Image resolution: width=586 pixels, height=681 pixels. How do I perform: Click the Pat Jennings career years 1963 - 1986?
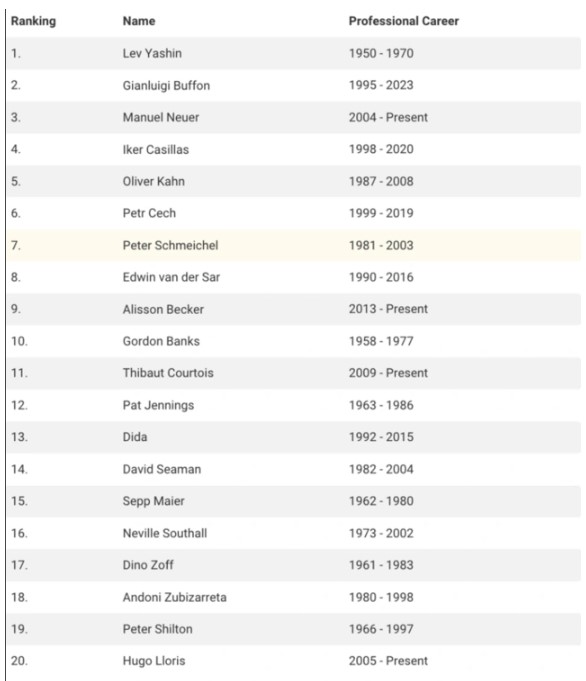point(381,405)
